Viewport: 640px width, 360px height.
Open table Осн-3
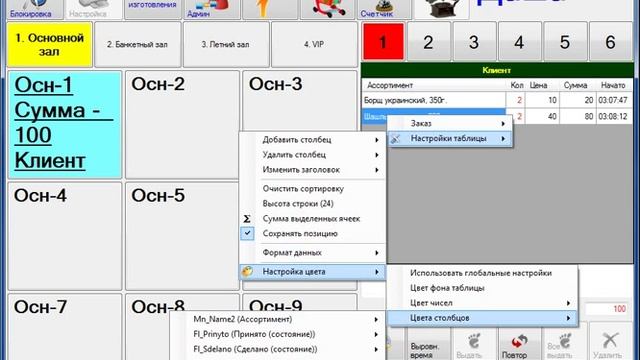pyautogui.click(x=300, y=101)
